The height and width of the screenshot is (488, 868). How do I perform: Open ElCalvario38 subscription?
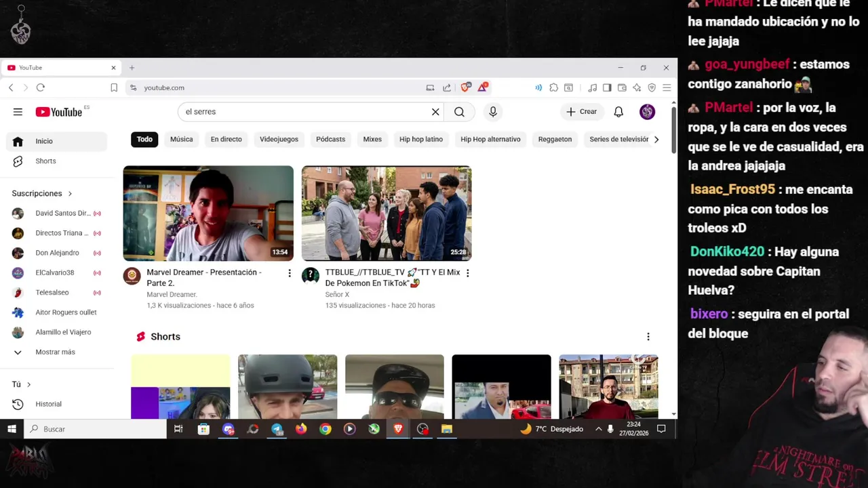pyautogui.click(x=57, y=272)
